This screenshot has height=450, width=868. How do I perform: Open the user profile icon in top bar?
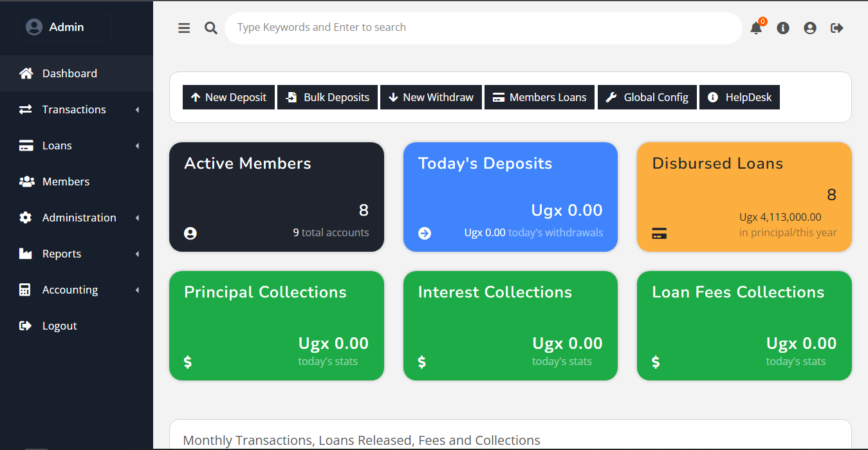(x=809, y=28)
